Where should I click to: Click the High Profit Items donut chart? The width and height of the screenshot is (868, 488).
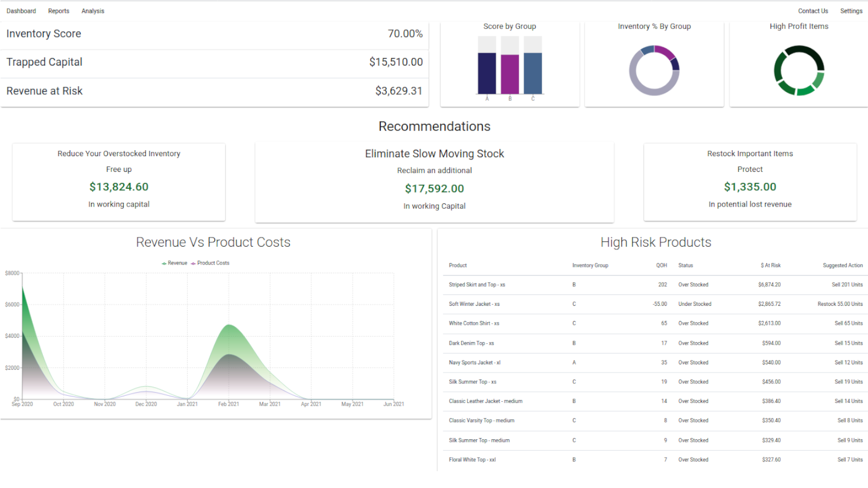click(799, 70)
